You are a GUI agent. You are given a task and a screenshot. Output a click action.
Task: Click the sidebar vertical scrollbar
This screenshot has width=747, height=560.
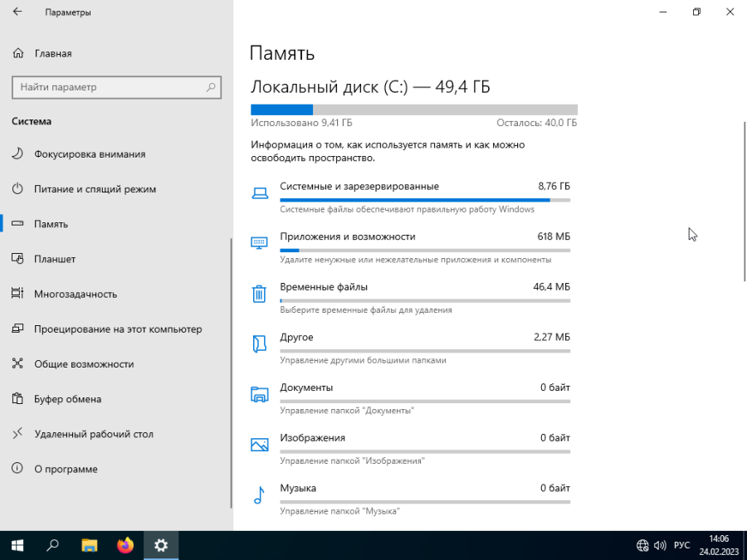(x=232, y=373)
